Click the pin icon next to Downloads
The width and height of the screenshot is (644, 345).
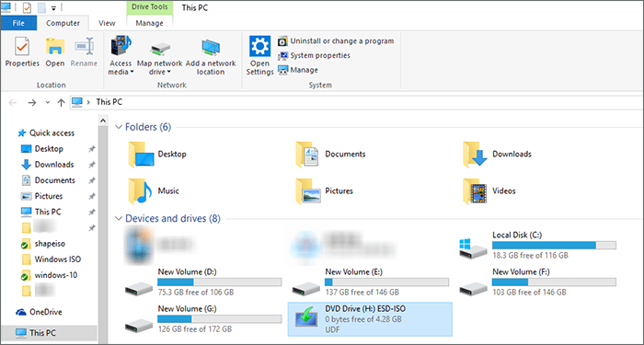pos(92,165)
